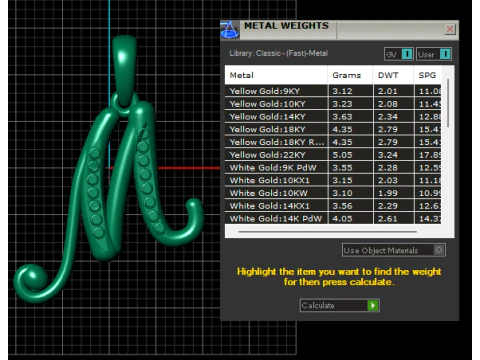This screenshot has width=480, height=360.
Task: Select the White Gold:9K PdW row
Action: (x=333, y=168)
